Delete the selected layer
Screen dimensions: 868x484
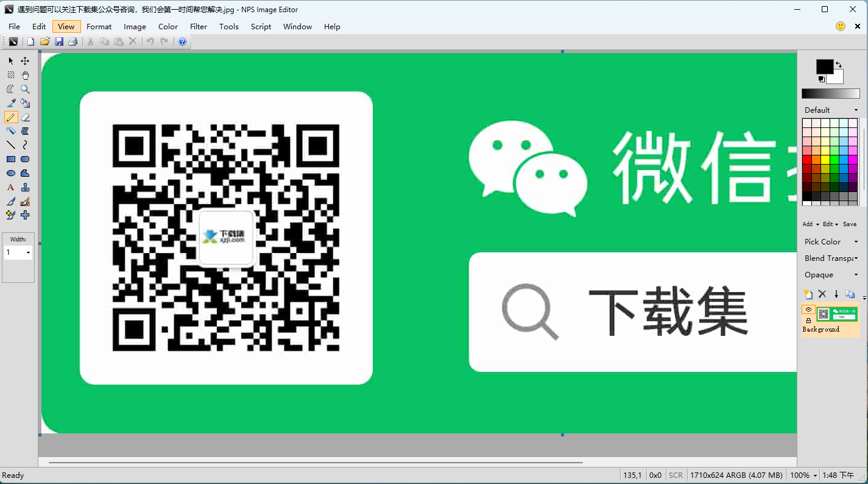pos(822,294)
